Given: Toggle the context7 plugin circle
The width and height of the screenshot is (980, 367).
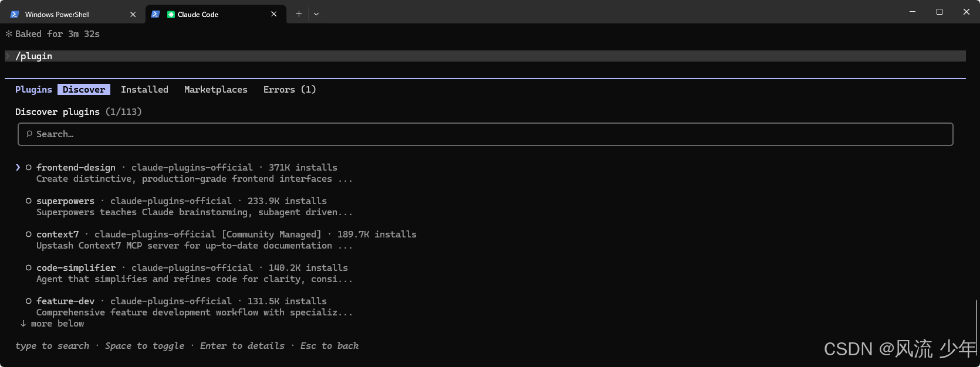Looking at the screenshot, I should tap(28, 235).
